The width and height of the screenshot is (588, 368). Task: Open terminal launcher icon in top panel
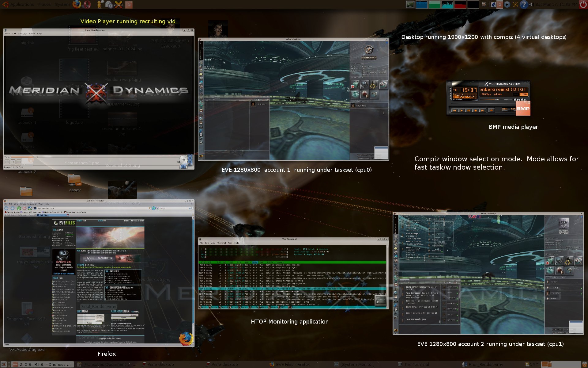click(410, 4)
